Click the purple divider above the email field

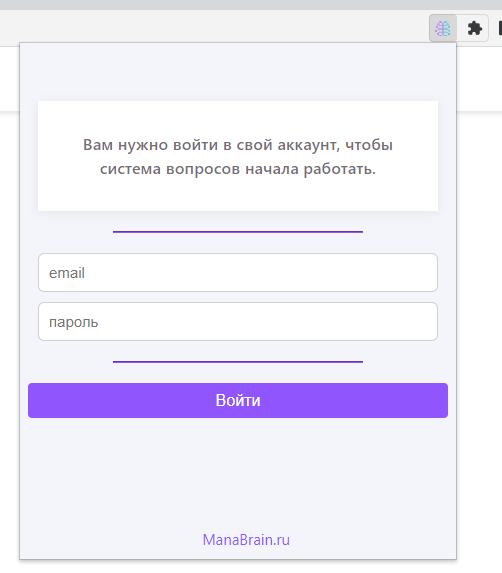coord(238,232)
